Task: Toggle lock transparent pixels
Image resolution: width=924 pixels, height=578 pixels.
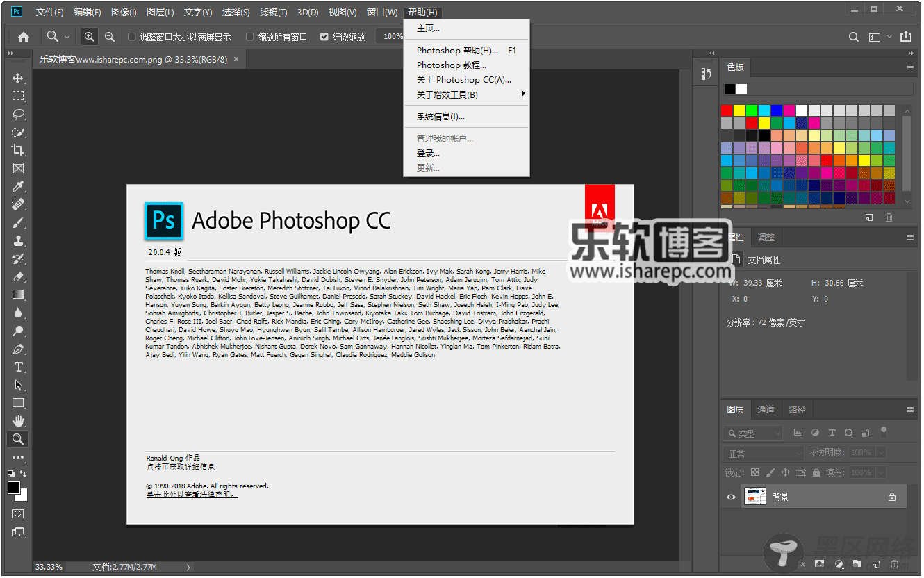Action: [754, 472]
